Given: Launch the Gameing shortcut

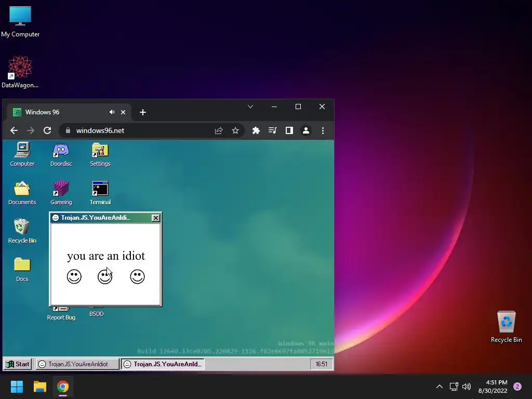Looking at the screenshot, I should click(x=61, y=193).
